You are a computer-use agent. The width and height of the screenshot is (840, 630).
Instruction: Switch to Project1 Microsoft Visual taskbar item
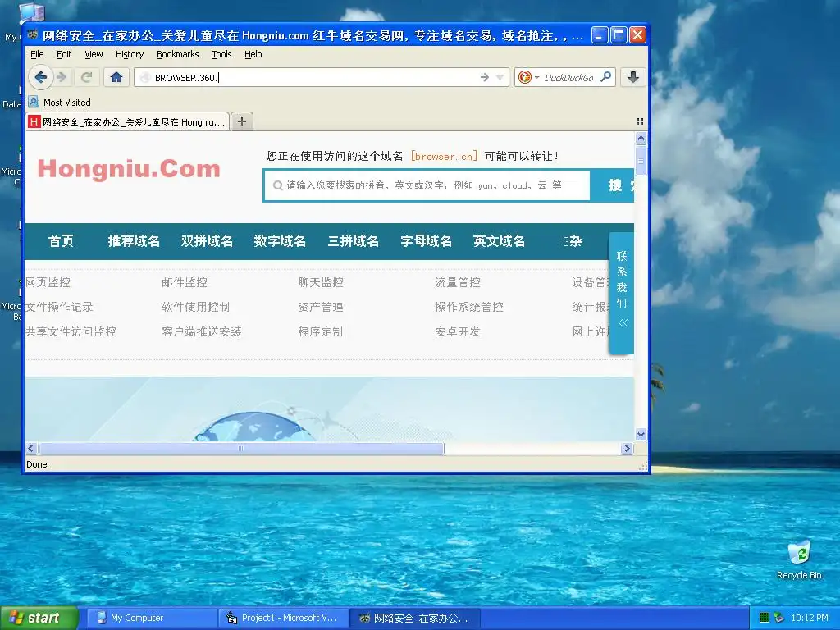[283, 619]
